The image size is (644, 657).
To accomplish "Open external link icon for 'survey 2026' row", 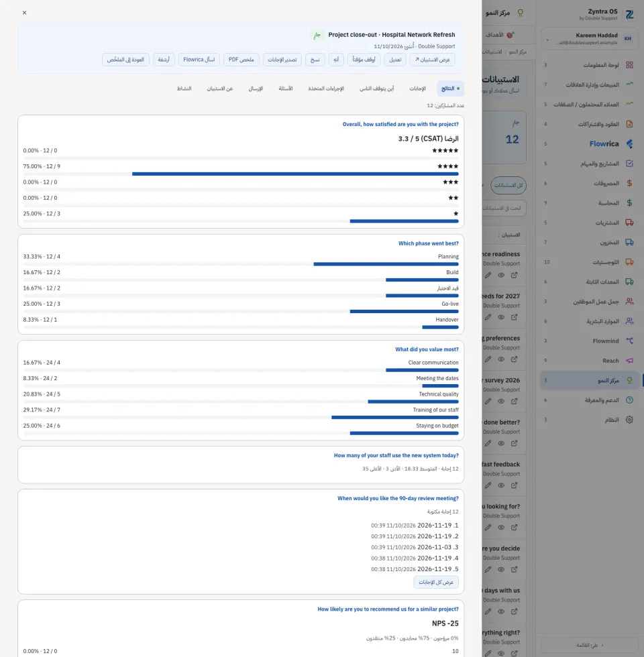I will pyautogui.click(x=514, y=401).
